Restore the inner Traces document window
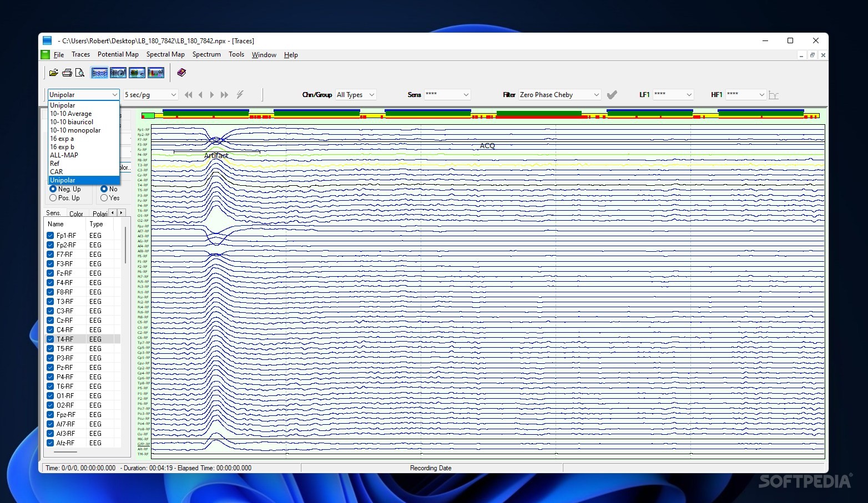The image size is (868, 503). click(x=813, y=55)
